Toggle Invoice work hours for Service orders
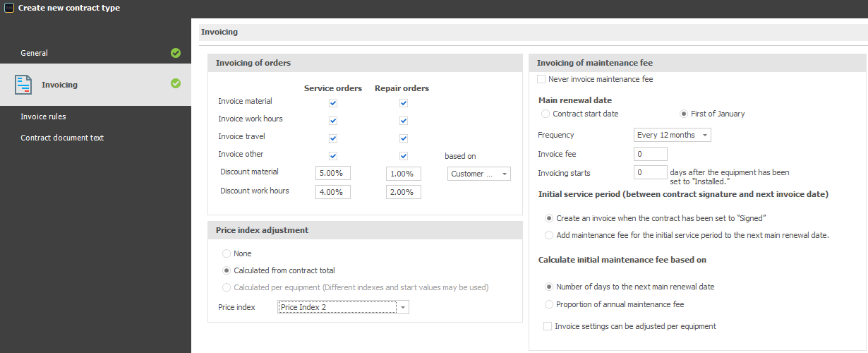Image resolution: width=868 pixels, height=353 pixels. tap(333, 121)
